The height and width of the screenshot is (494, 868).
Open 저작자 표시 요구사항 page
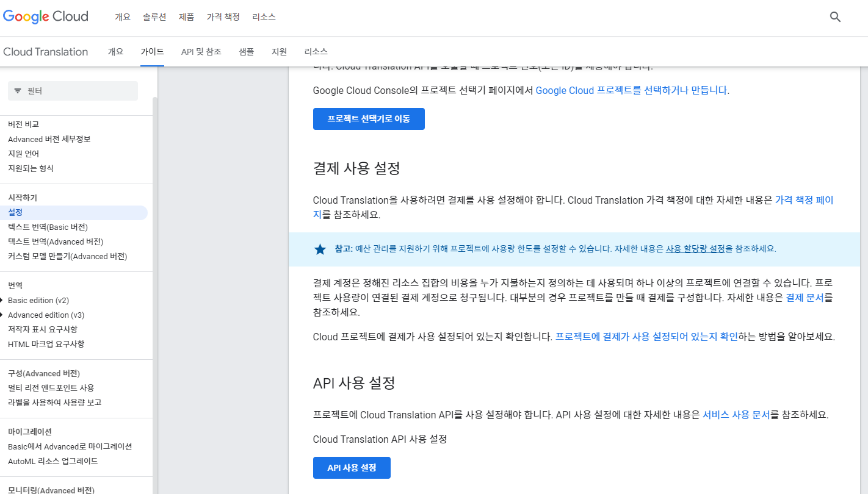click(43, 329)
